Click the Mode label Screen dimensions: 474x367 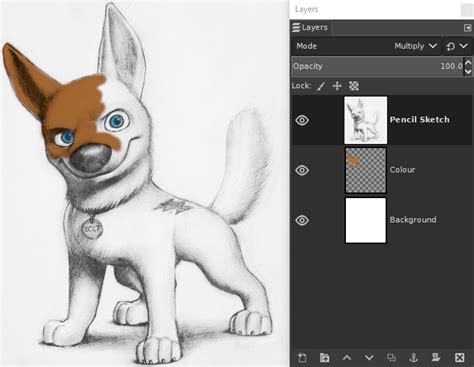coord(306,46)
